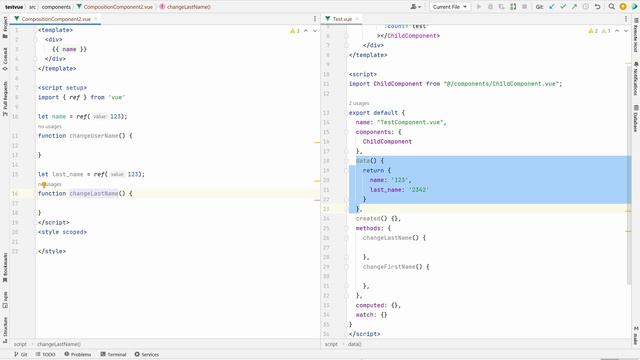Open left editor tab options menu
This screenshot has width=640, height=360.
[x=315, y=19]
